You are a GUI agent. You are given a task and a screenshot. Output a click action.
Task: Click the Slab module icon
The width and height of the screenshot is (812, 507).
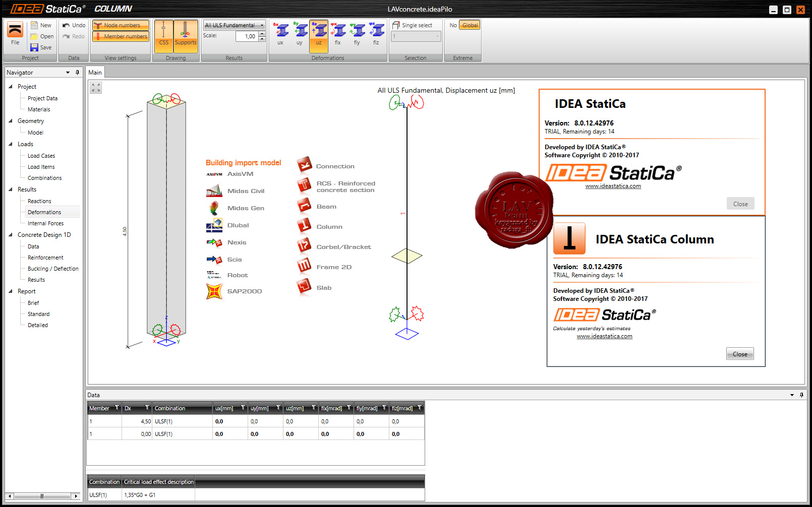click(304, 287)
